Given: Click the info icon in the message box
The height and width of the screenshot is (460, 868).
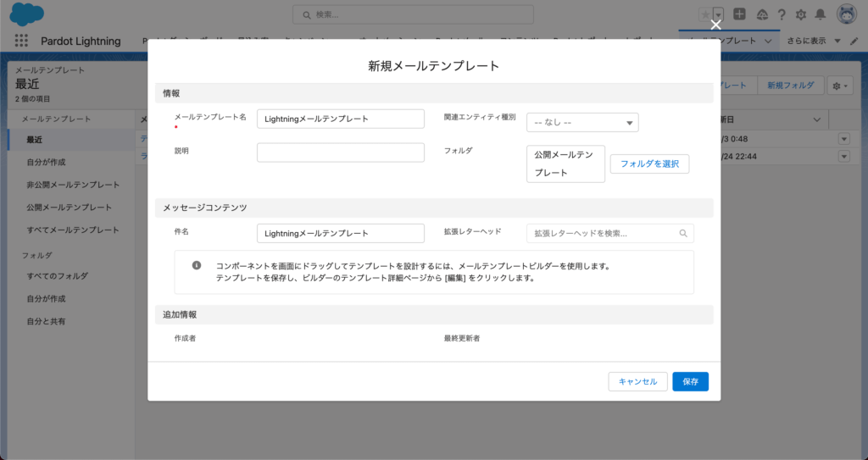Looking at the screenshot, I should click(x=197, y=266).
